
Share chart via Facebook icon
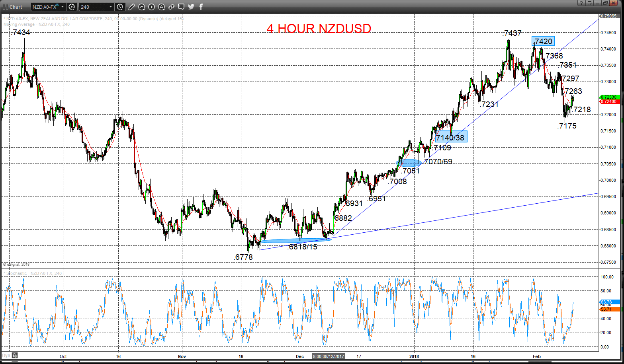[201, 7]
